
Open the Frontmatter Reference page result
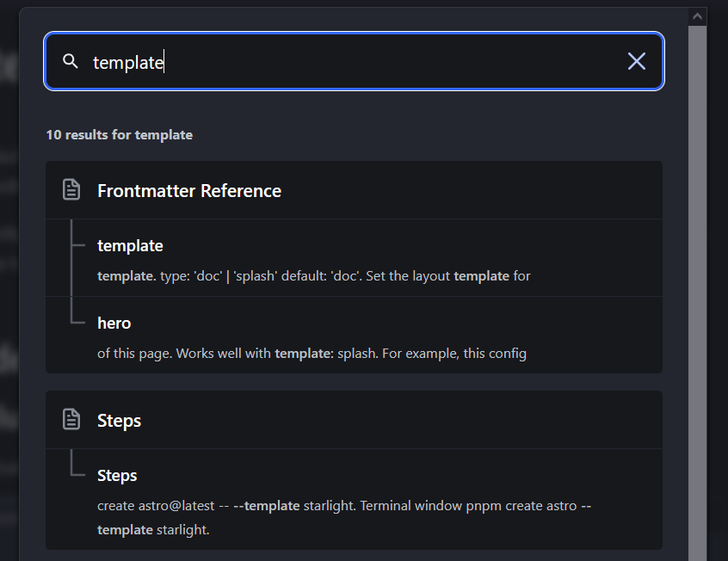[189, 191]
